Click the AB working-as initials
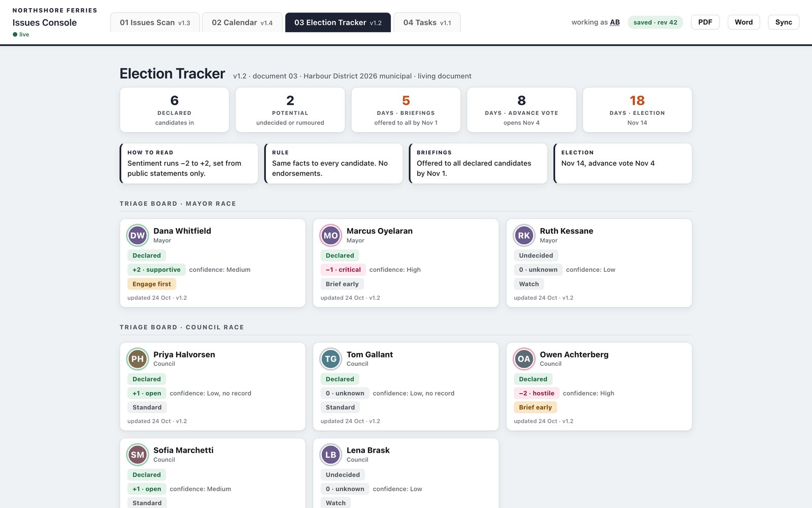 pyautogui.click(x=615, y=22)
